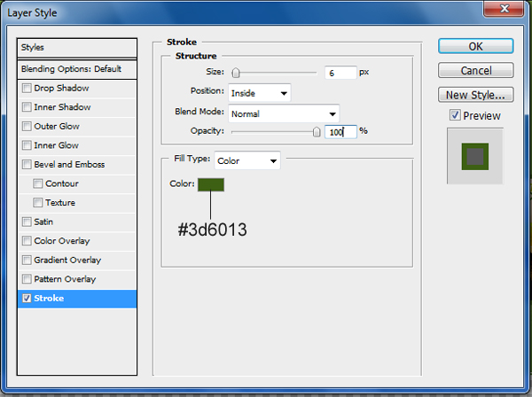532x397 pixels.
Task: Check the Bevel and Emboss option
Action: (x=27, y=165)
